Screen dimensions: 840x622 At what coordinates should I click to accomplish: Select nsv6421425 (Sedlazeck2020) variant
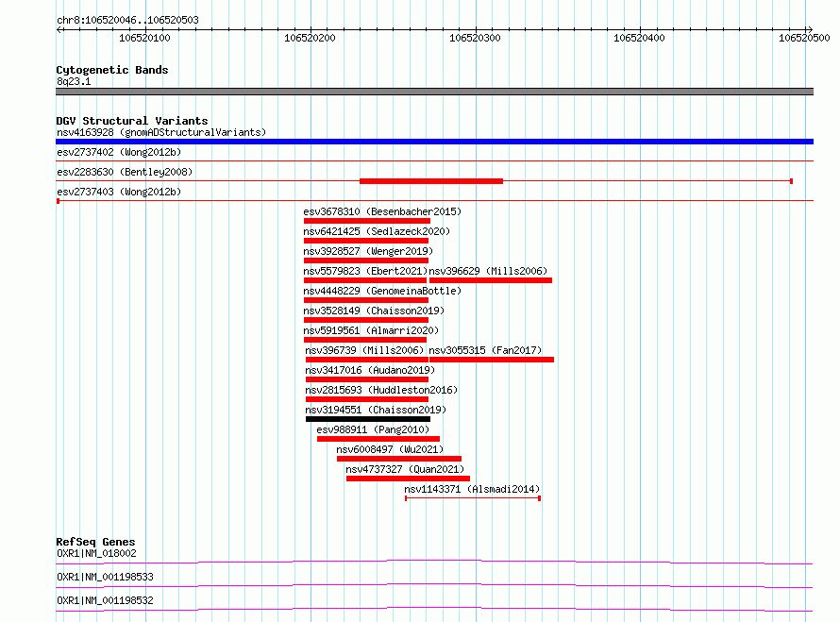tap(377, 231)
